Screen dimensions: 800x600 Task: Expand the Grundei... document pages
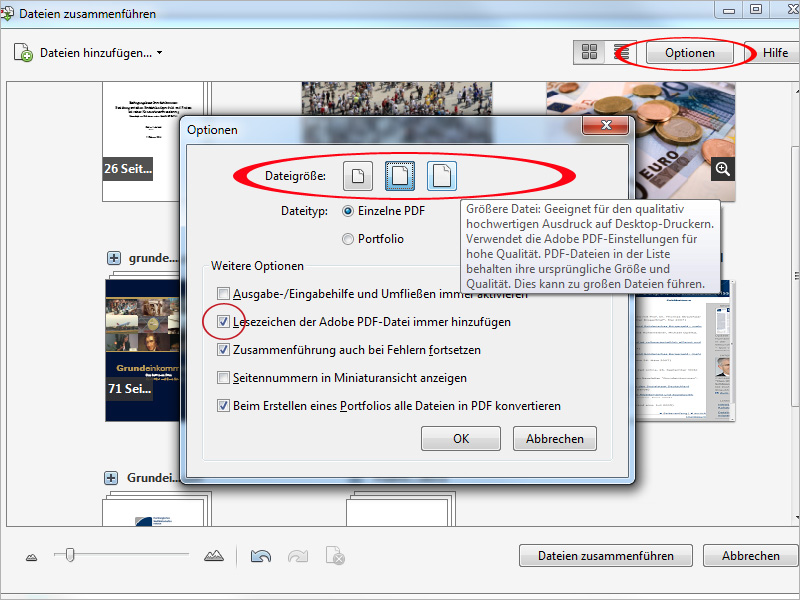tap(111, 478)
